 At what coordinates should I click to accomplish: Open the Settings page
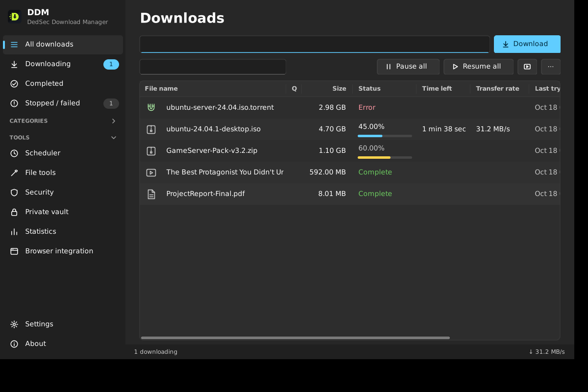tap(63, 324)
